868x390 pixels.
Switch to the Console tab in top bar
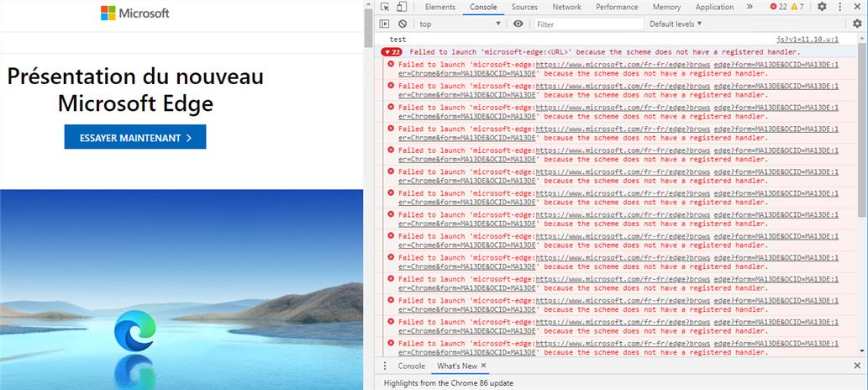483,8
